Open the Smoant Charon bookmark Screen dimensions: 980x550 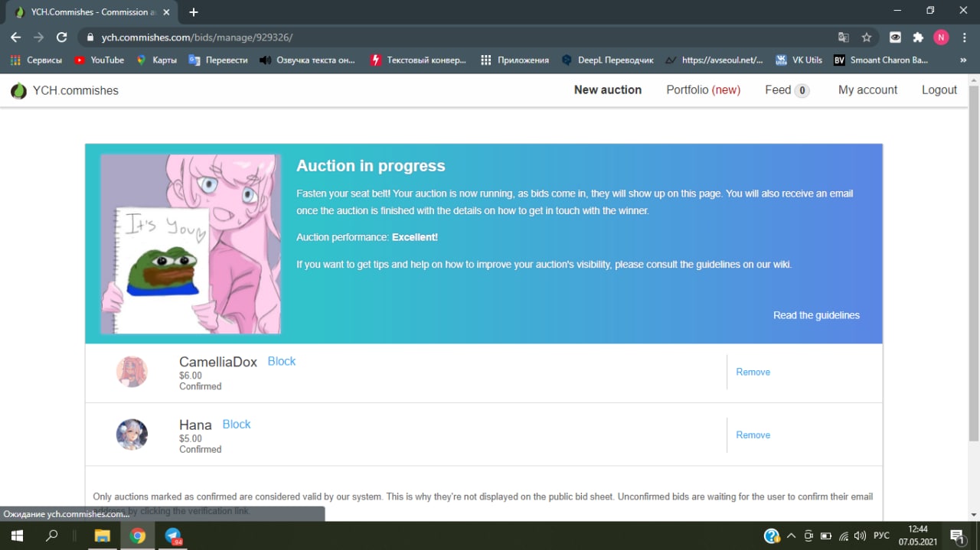pyautogui.click(x=881, y=60)
